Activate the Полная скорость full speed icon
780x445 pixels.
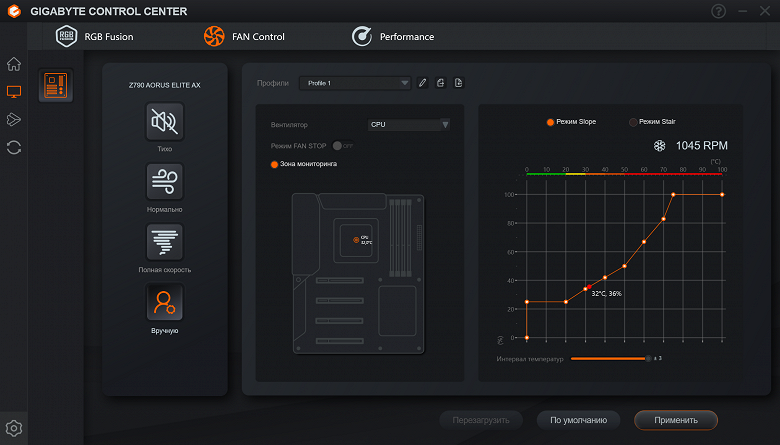(x=165, y=242)
